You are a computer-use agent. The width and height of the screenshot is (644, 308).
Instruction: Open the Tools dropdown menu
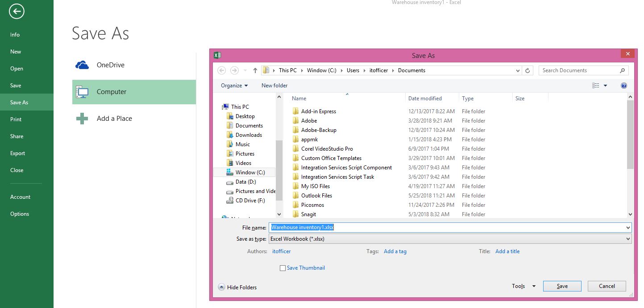524,286
